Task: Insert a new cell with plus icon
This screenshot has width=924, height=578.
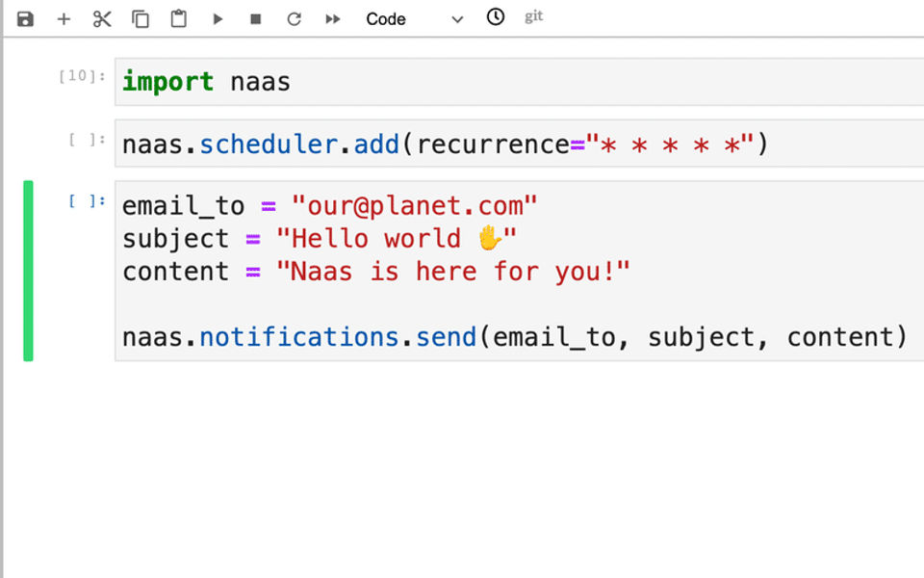Action: pos(64,19)
